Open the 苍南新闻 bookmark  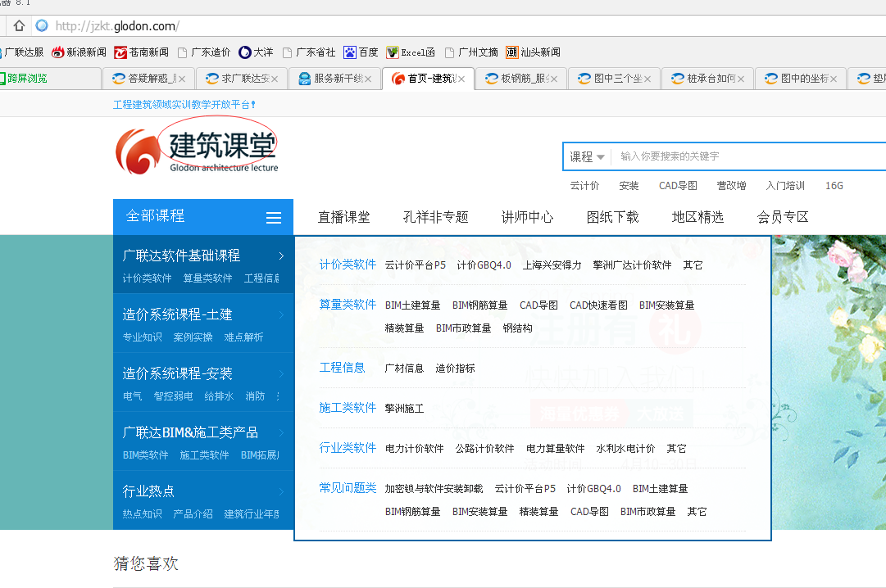pos(141,52)
